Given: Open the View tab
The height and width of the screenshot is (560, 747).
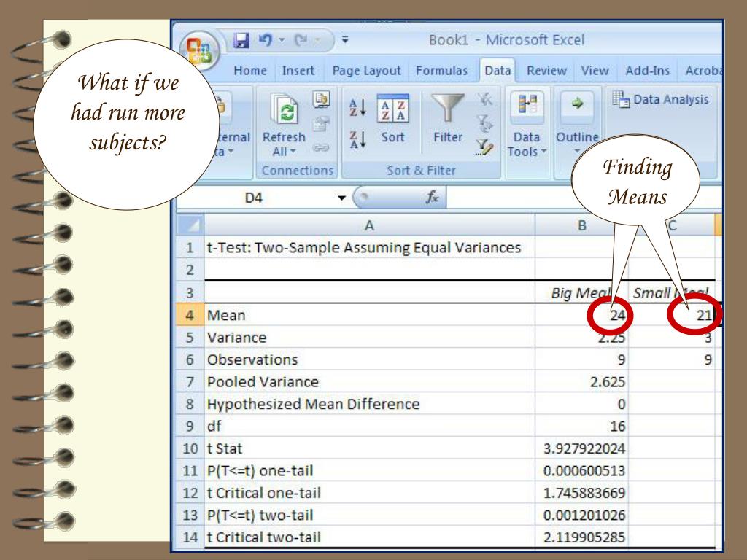Looking at the screenshot, I should coord(595,71).
